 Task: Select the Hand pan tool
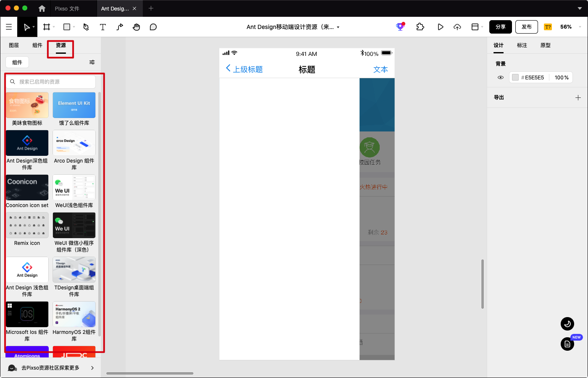click(x=136, y=27)
